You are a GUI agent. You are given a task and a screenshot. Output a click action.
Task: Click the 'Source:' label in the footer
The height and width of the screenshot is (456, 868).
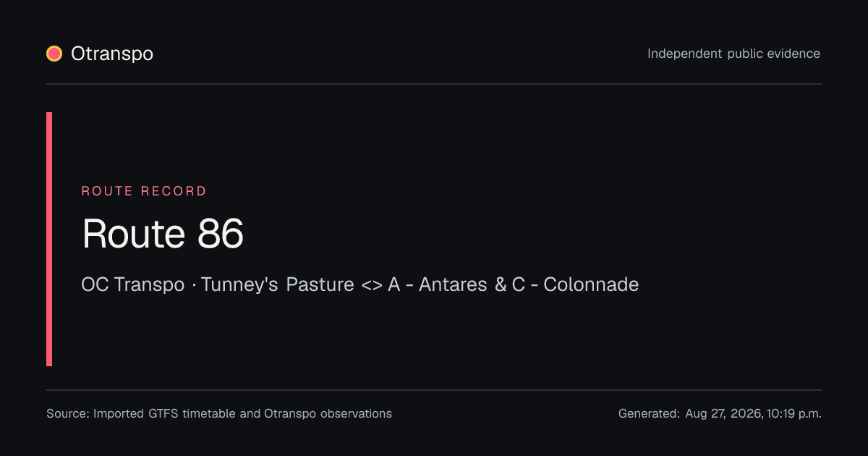click(68, 414)
